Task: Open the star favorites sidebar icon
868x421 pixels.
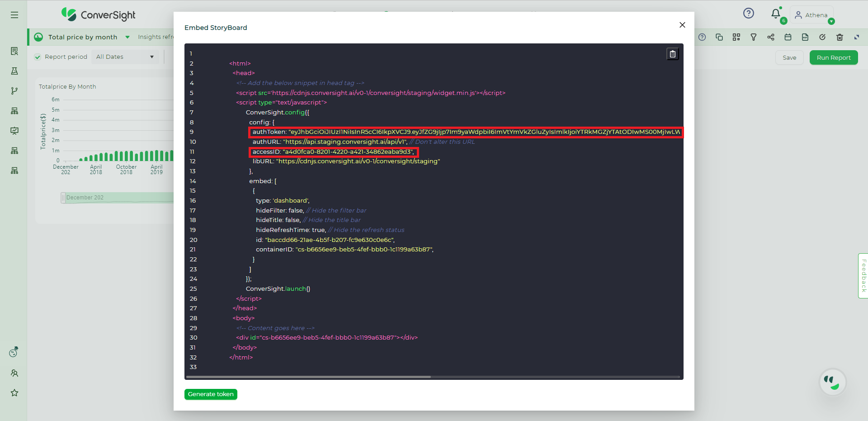Action: (14, 393)
